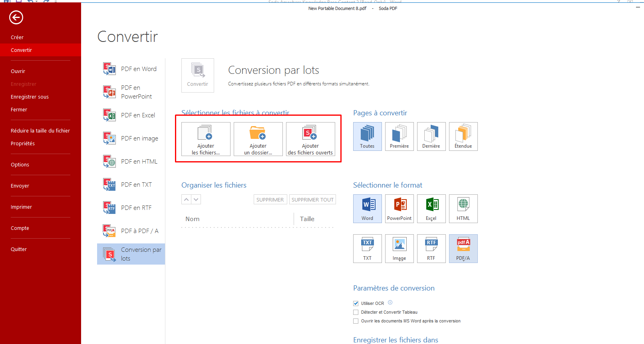Select Étendue page range option

463,136
